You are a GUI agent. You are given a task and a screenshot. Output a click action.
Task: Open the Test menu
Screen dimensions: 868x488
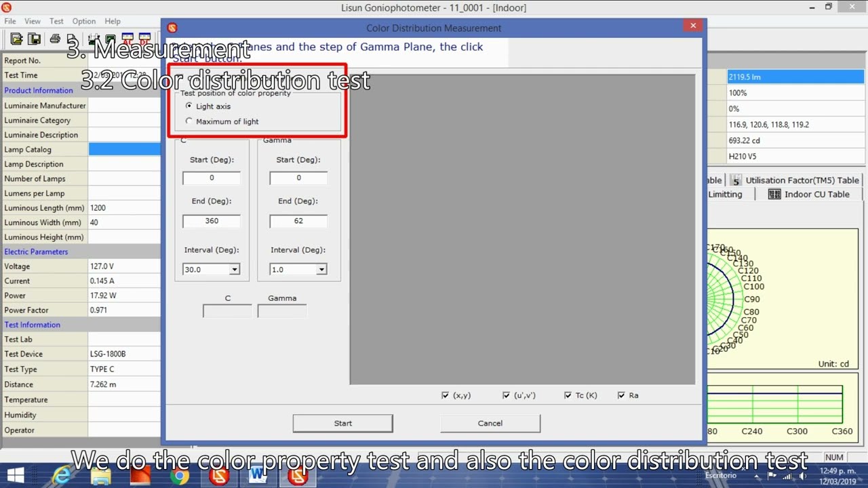(x=56, y=21)
